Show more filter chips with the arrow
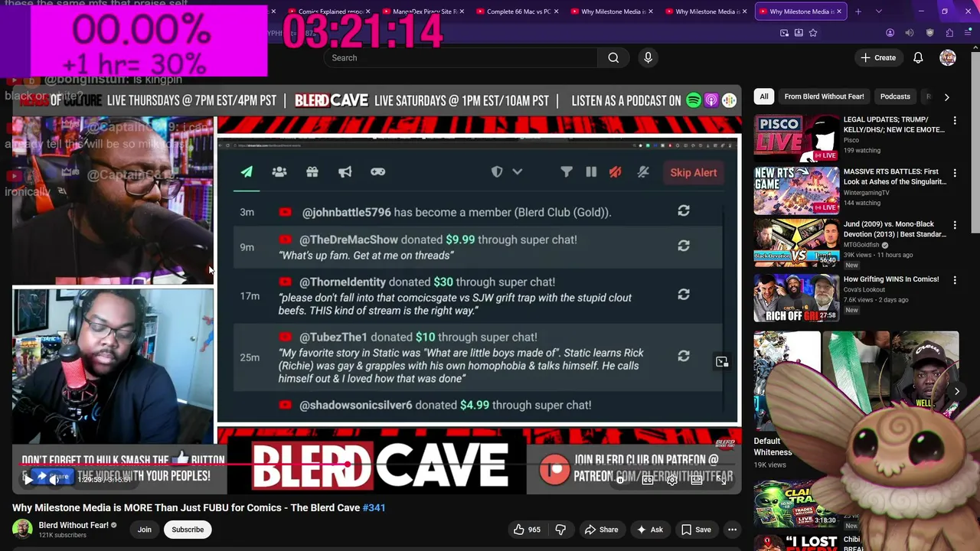This screenshot has width=980, height=551. [946, 97]
